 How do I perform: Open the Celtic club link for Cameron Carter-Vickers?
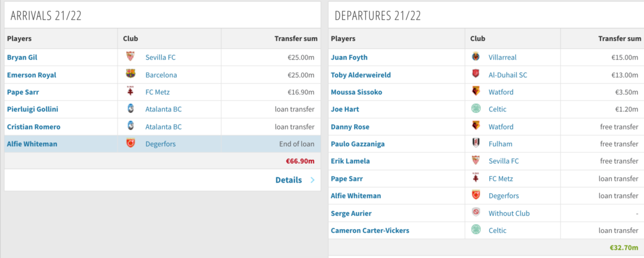pyautogui.click(x=497, y=230)
